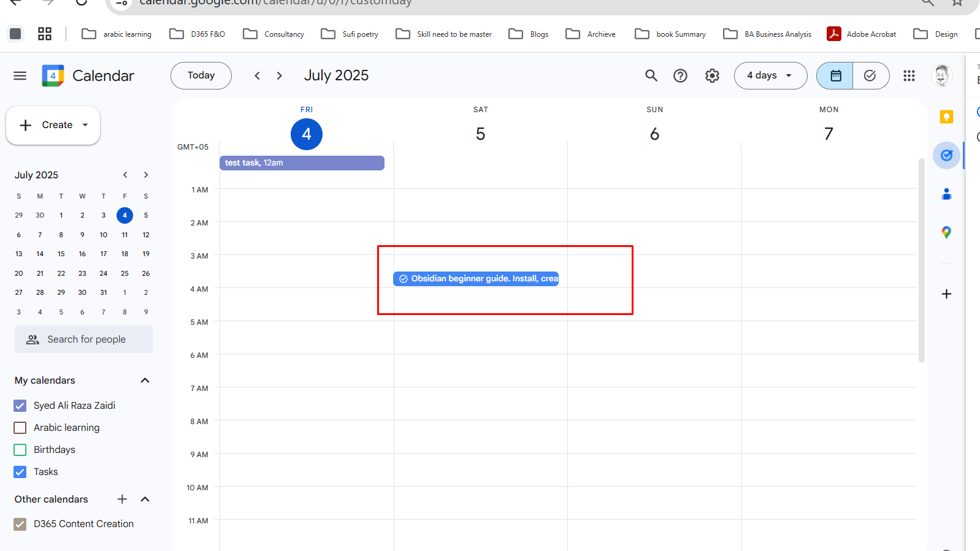Viewport: 980px width, 551px height.
Task: Enable the Arabic learning calendar
Action: 20,428
